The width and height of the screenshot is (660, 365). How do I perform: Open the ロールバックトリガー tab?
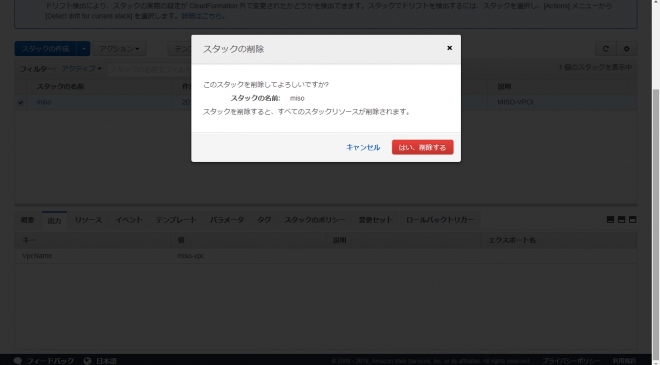(x=440, y=220)
